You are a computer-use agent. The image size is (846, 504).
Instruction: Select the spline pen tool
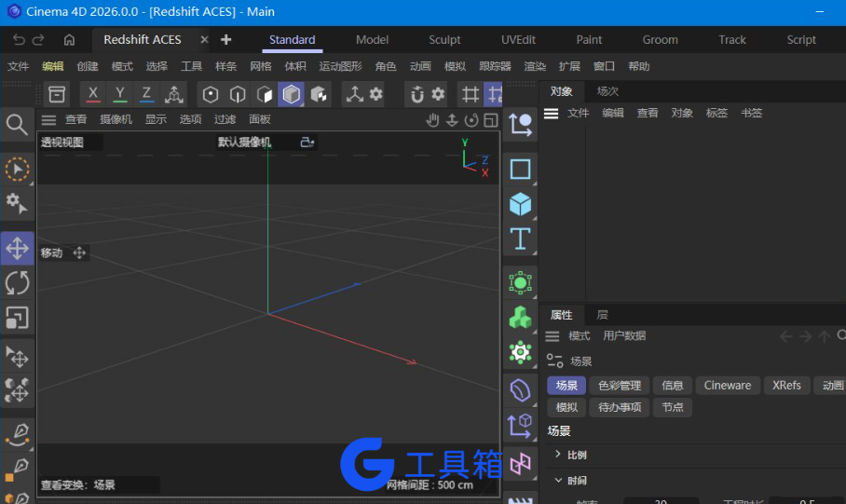coord(18,435)
